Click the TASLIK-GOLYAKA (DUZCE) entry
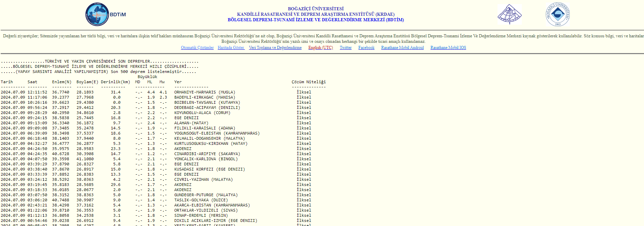This screenshot has width=644, height=226. click(201, 200)
